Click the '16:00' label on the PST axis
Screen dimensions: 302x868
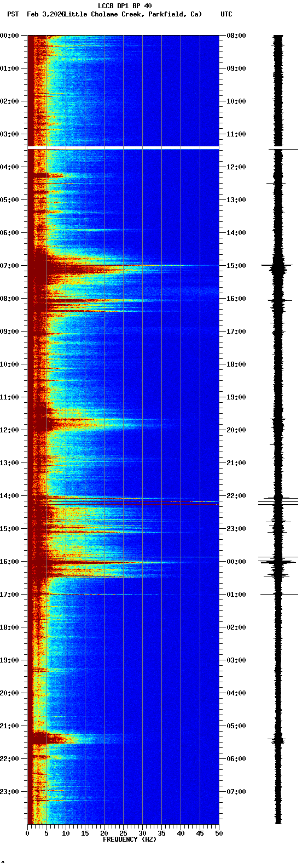9,562
